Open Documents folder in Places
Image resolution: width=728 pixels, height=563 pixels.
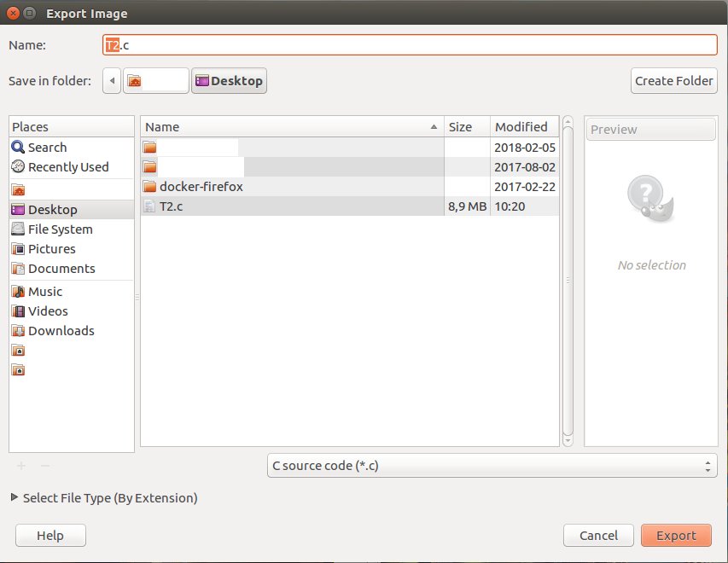point(61,269)
